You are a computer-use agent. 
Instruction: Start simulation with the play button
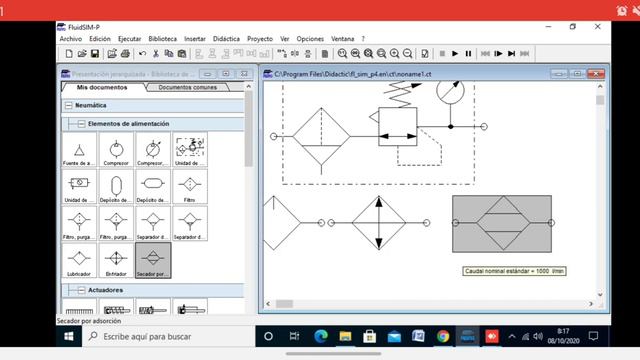[455, 53]
